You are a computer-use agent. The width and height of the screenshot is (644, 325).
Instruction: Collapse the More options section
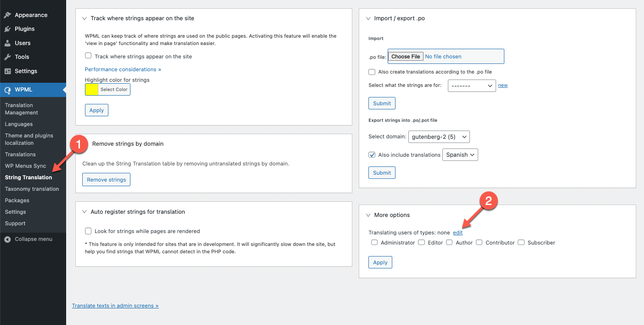point(368,215)
